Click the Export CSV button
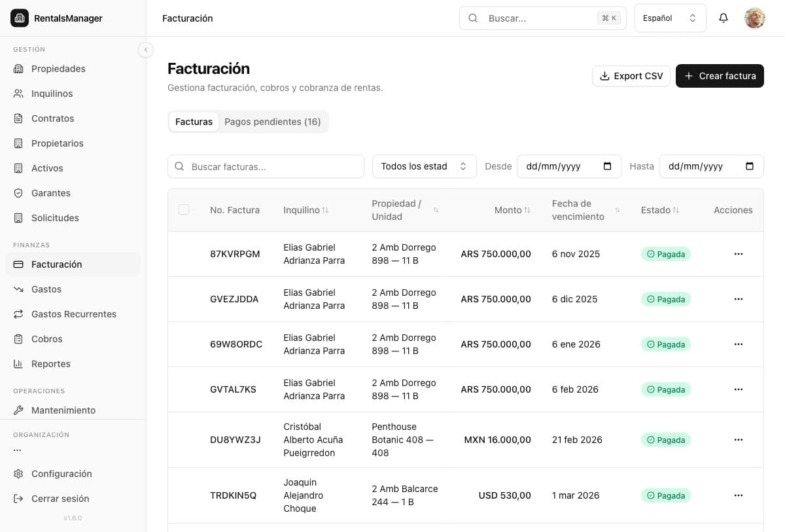Image resolution: width=785 pixels, height=532 pixels. 631,76
